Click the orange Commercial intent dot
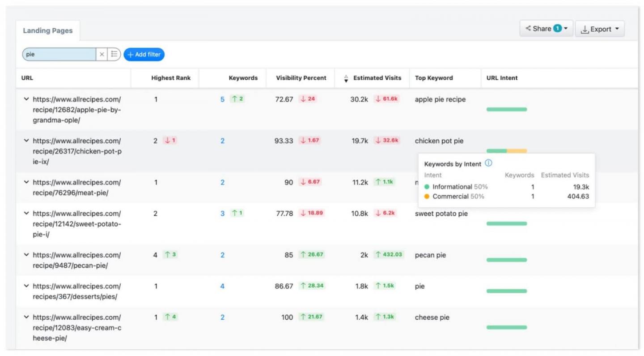 [427, 197]
